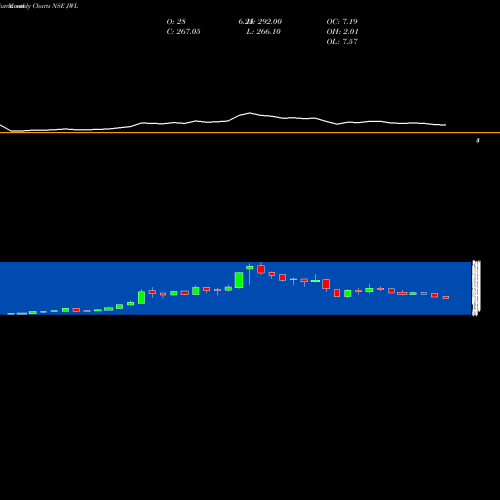
Task: Click the 'L: 266.10' low value
Action: coord(263,31)
